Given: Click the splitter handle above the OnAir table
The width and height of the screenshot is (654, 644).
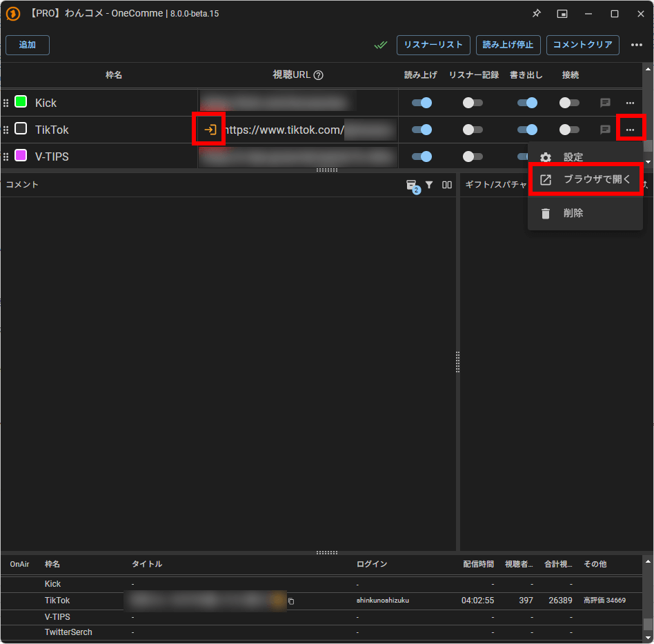Looking at the screenshot, I should coord(326,553).
